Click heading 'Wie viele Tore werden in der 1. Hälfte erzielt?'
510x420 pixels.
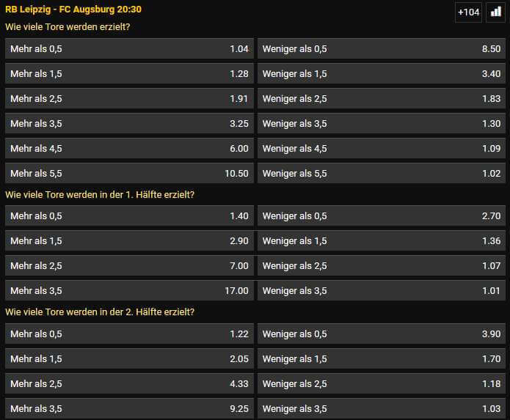tap(100, 195)
